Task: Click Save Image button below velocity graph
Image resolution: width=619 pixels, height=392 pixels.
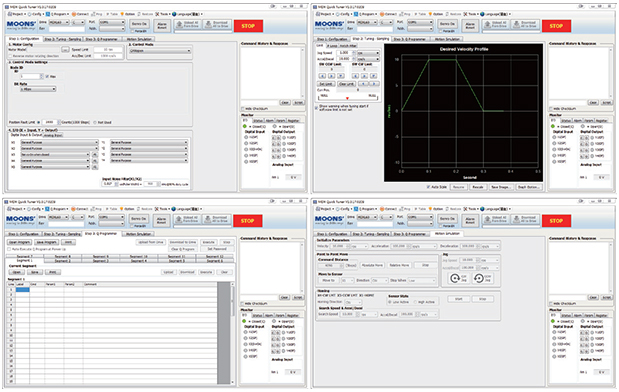Action: 500,187
